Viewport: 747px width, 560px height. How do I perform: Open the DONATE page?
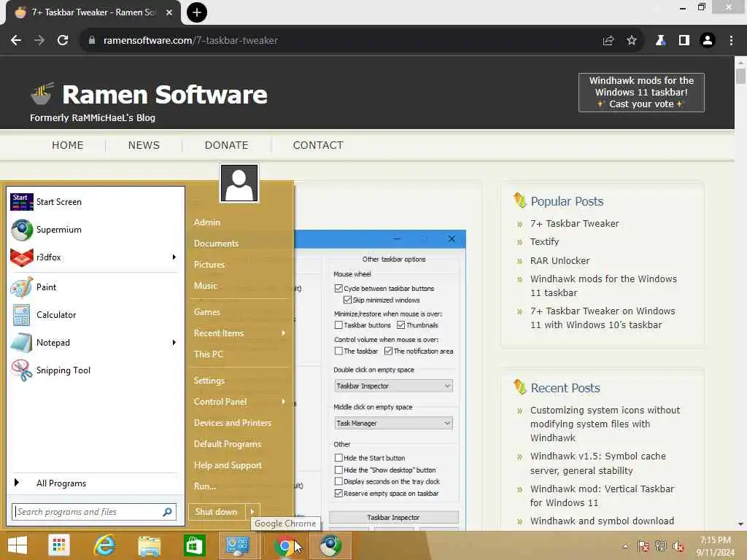tap(227, 145)
